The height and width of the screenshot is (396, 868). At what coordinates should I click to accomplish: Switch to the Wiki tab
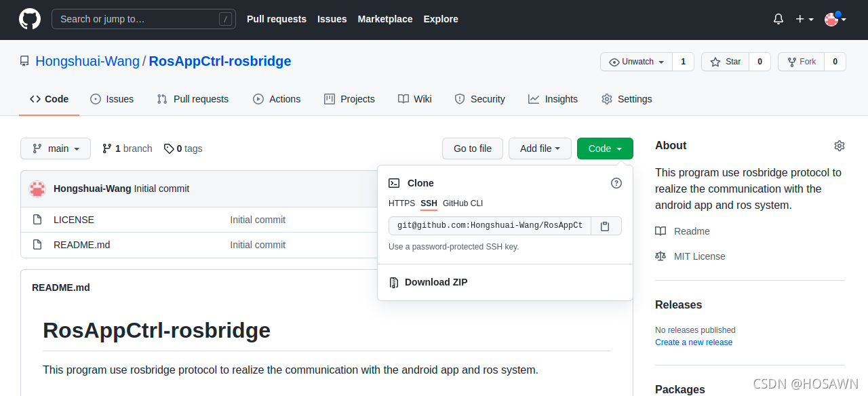point(415,99)
